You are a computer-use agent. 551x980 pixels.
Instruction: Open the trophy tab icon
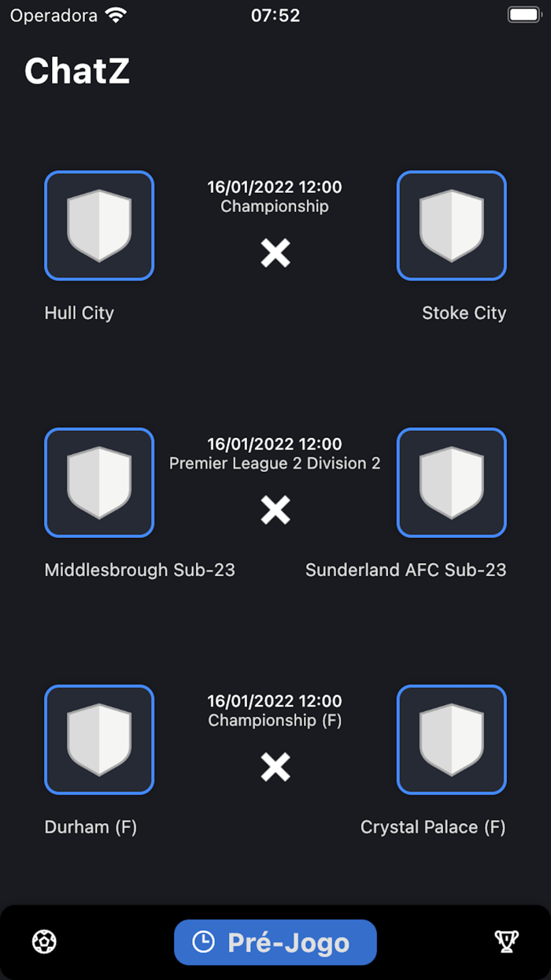506,941
